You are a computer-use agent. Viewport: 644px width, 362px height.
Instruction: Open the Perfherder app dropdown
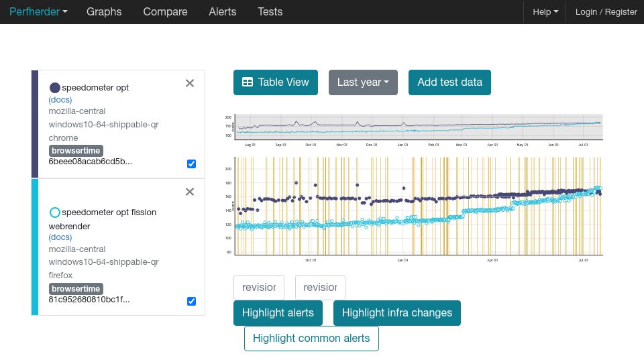pyautogui.click(x=38, y=12)
